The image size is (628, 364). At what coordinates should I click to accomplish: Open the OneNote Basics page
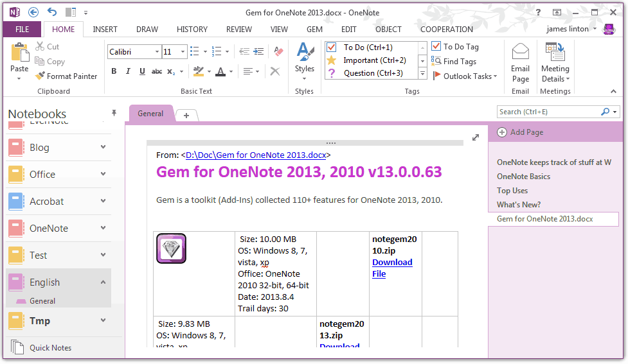[x=523, y=177]
